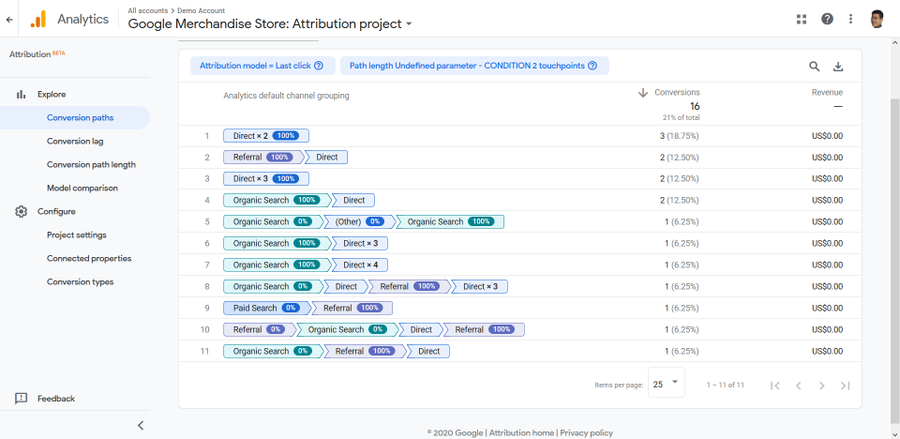Open the Attribution project property dropdown
This screenshot has width=900, height=439.
click(x=409, y=24)
